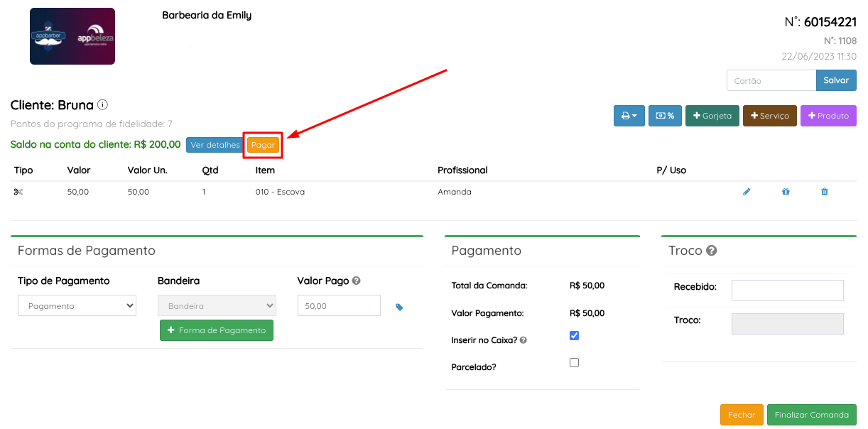Click the Recebido input field
Image resolution: width=868 pixels, height=429 pixels.
[x=787, y=290]
